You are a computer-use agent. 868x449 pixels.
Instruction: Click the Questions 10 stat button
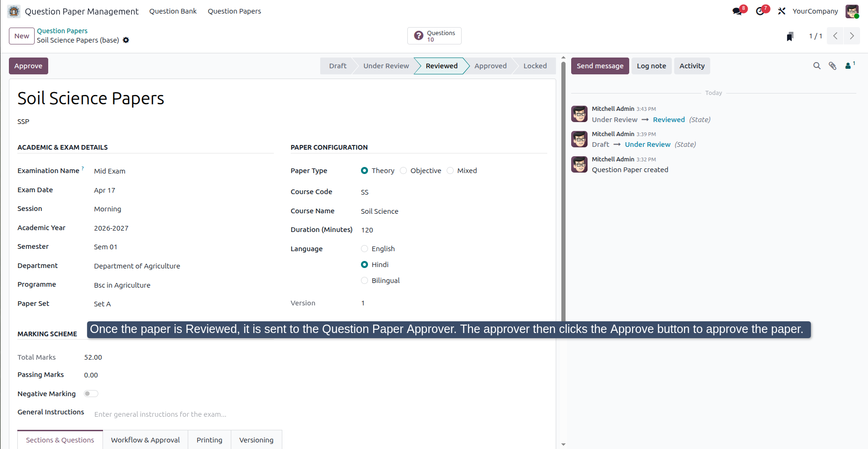coord(434,36)
